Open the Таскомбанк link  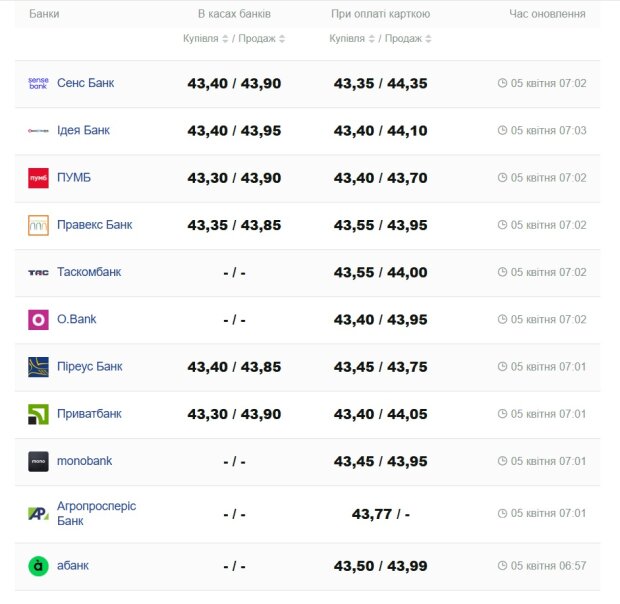89,272
